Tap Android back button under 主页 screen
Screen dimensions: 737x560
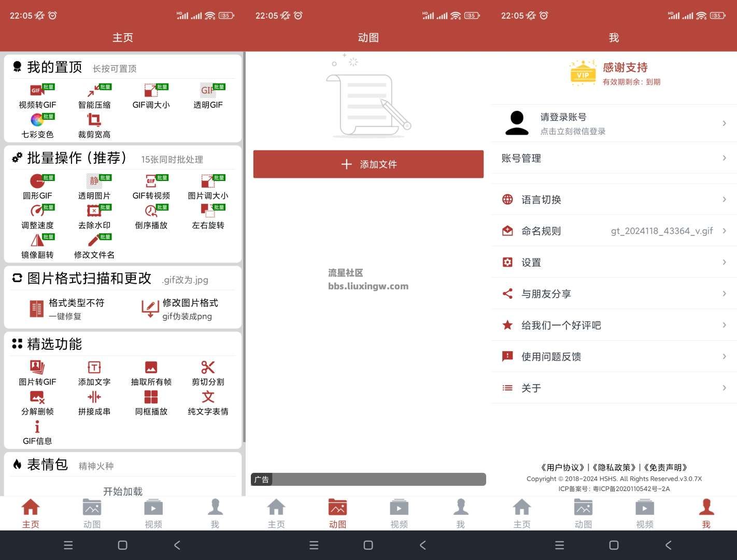[x=177, y=545]
